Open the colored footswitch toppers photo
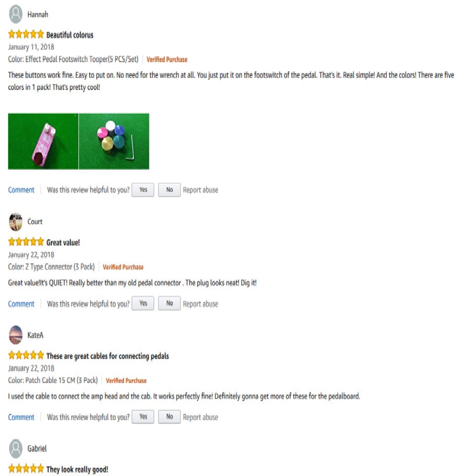This screenshot has width=476, height=476. pos(114,141)
